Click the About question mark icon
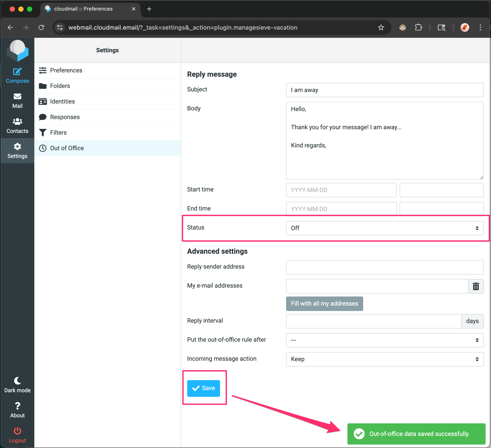Image resolution: width=491 pixels, height=448 pixels. [17, 406]
